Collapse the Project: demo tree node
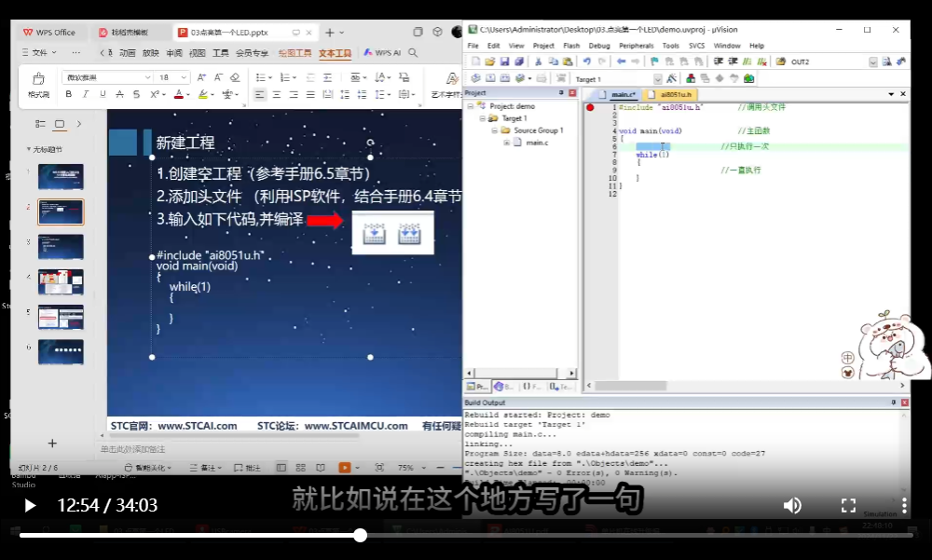932x560 pixels. pyautogui.click(x=470, y=106)
